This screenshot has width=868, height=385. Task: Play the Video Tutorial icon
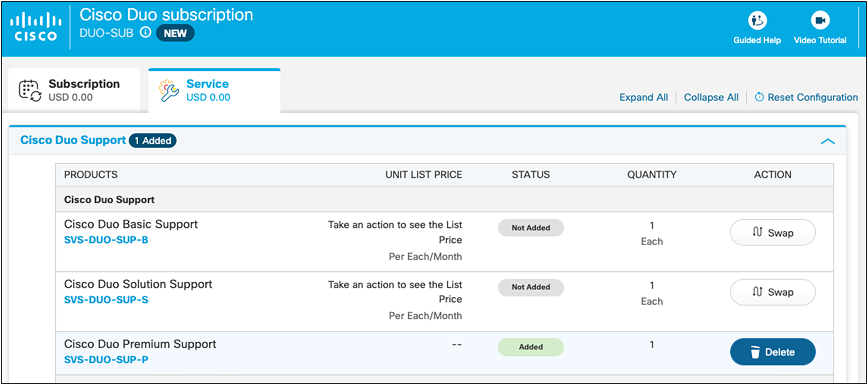tap(820, 20)
